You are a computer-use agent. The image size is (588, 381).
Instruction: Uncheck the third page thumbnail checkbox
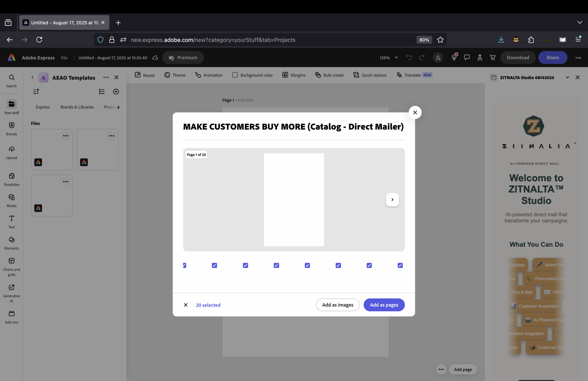coord(245,265)
